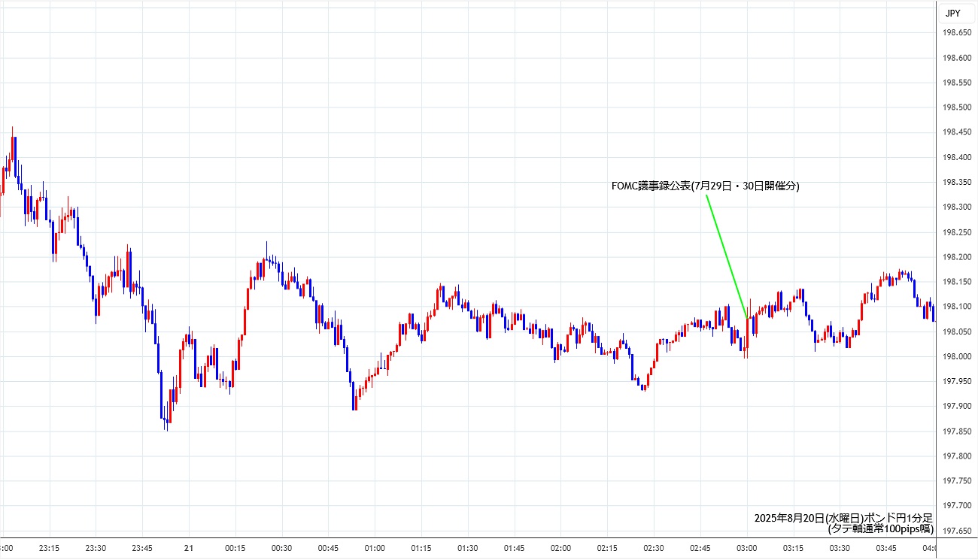Click the 197.650 price axis label
Viewport: 978px width, 560px height.
pos(958,531)
